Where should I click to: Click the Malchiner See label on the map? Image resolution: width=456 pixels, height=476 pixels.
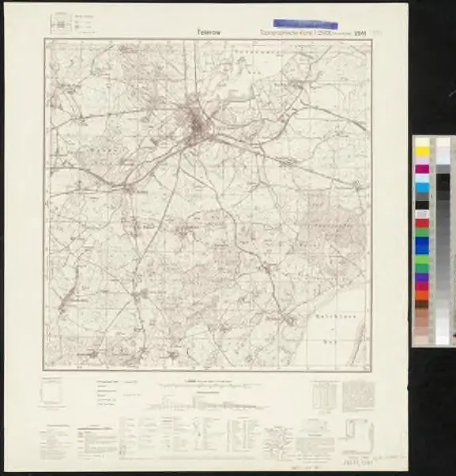[334, 329]
